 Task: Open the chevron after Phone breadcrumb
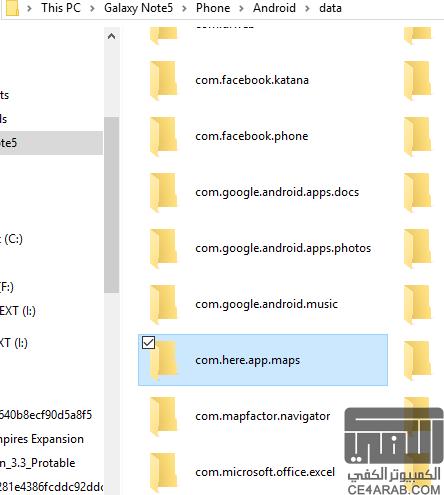(241, 8)
